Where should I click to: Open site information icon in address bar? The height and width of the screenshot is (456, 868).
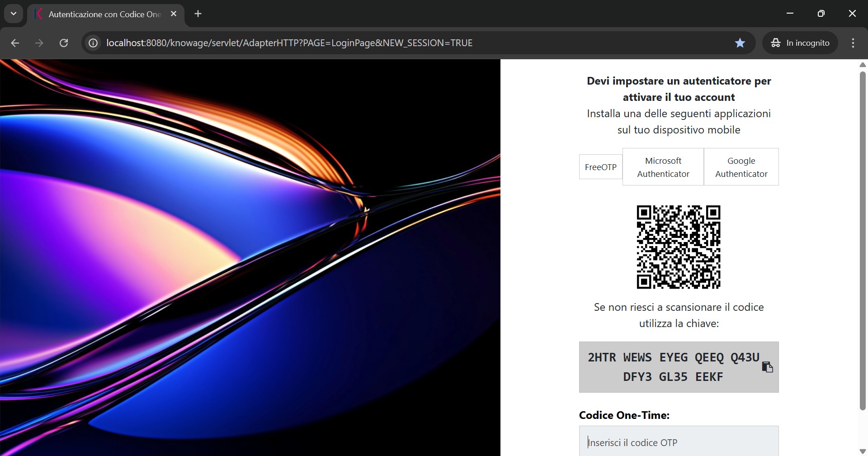coord(93,43)
